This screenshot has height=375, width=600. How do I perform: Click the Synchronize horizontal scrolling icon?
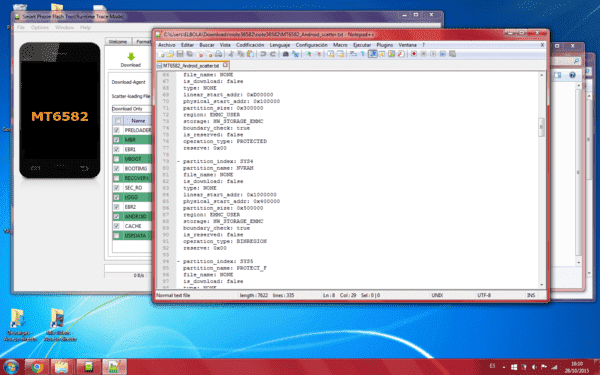(341, 54)
